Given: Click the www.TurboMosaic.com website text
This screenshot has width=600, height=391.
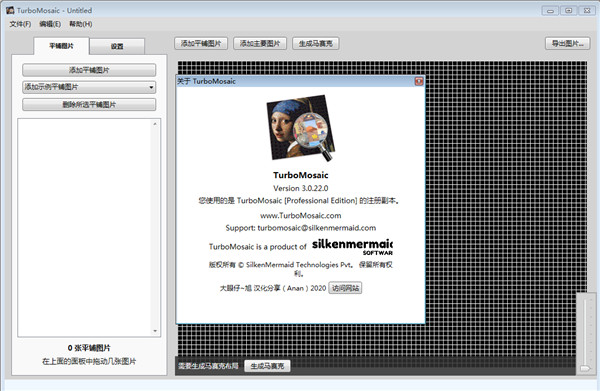Looking at the screenshot, I should [x=301, y=215].
